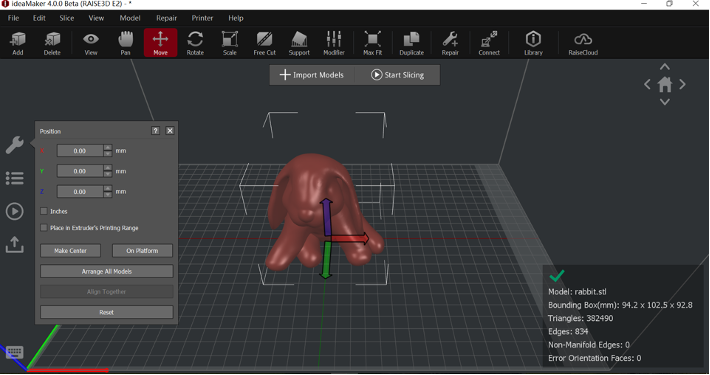710x375 pixels.
Task: Open the Repair wrench tool
Action: [x=450, y=43]
